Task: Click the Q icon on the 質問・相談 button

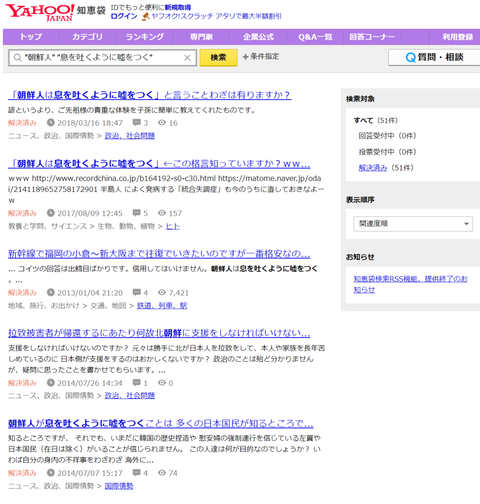Action: pos(411,58)
